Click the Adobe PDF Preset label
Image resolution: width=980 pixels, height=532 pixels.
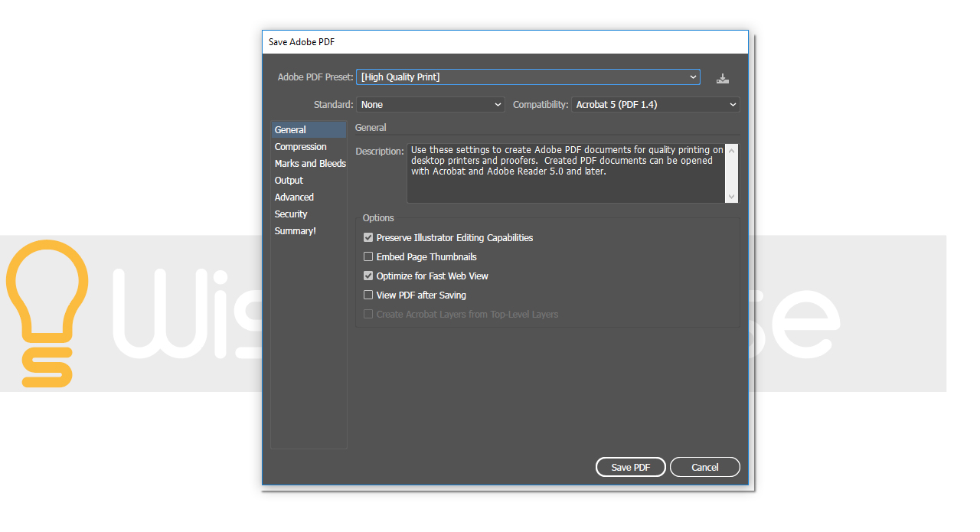coord(315,77)
